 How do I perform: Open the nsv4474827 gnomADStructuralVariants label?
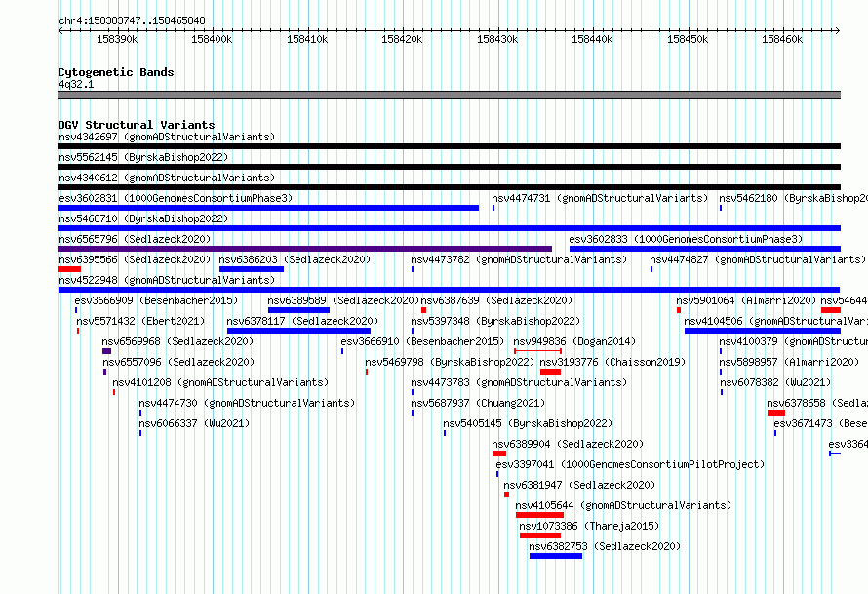(x=758, y=259)
